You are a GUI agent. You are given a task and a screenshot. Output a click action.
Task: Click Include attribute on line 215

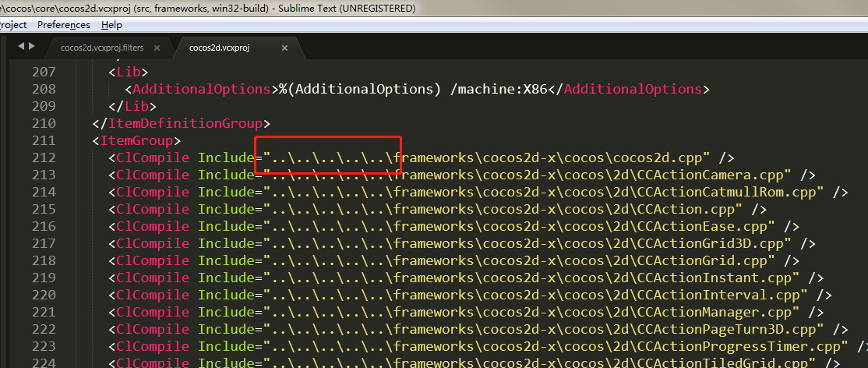tap(226, 210)
